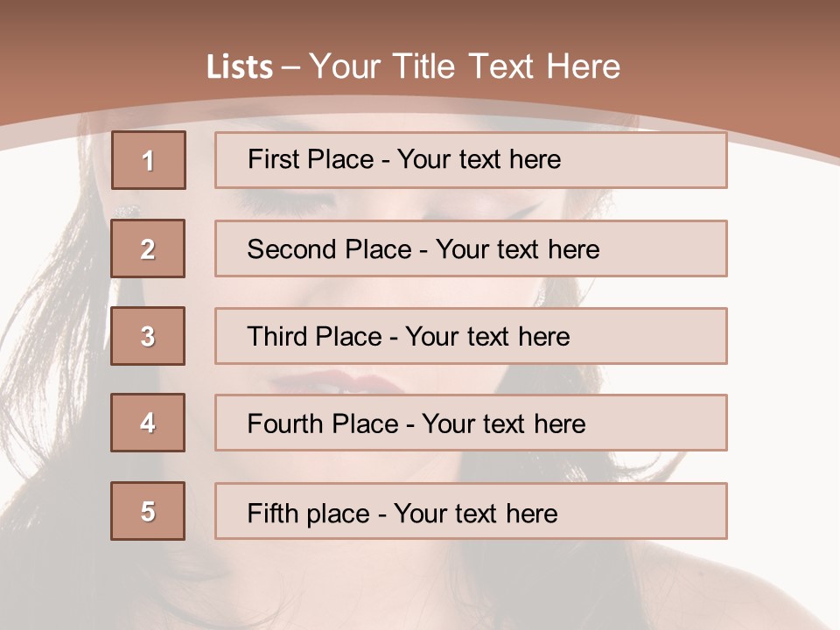Click "Your text here" in Second Place bar
This screenshot has height=630, width=840.
517,249
